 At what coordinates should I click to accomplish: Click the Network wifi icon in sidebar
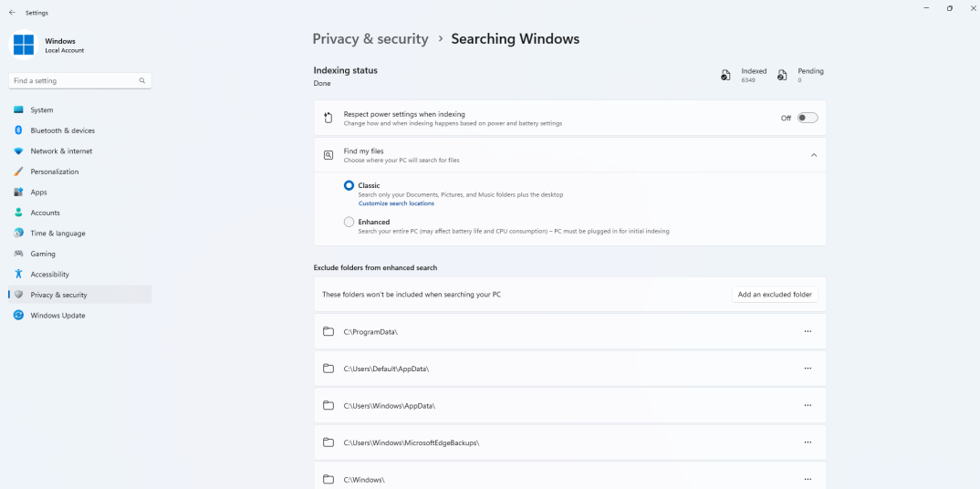coord(19,151)
